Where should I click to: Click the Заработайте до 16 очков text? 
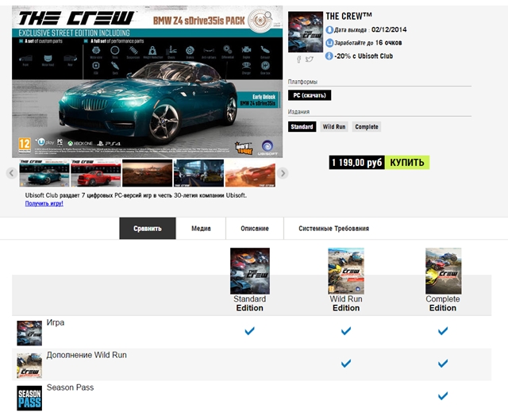368,43
